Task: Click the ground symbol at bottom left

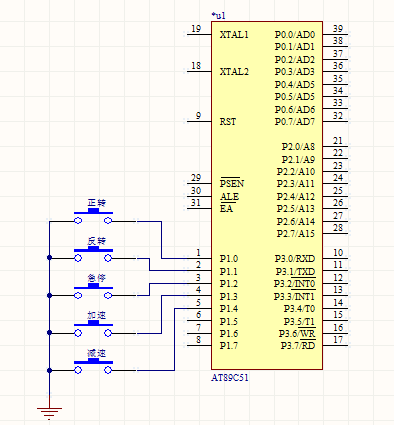Action: pos(49,413)
